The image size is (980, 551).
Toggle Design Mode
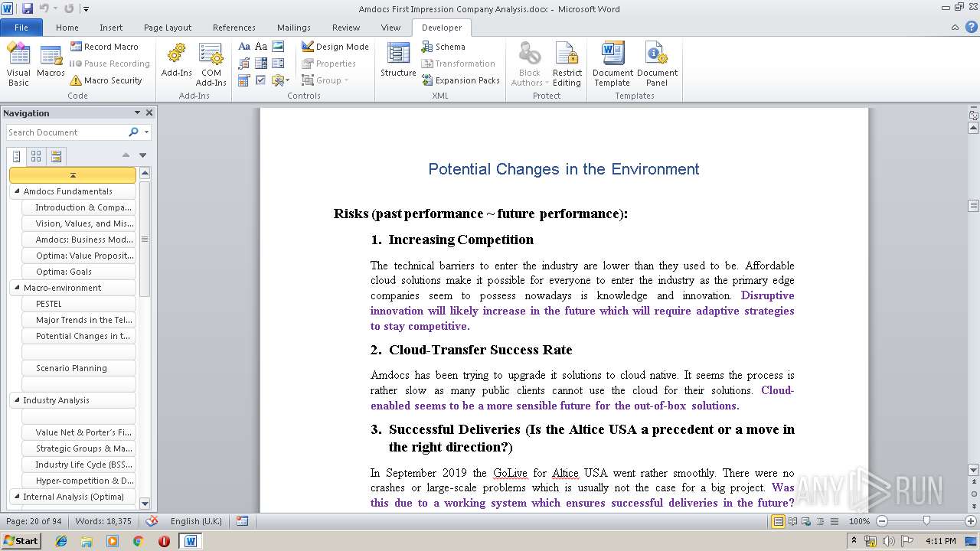(335, 47)
